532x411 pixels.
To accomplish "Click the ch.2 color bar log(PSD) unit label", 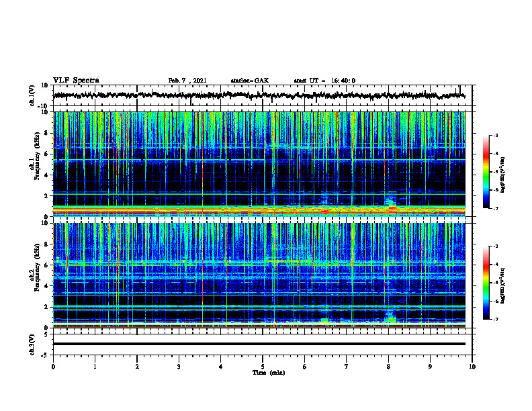I will point(503,286).
